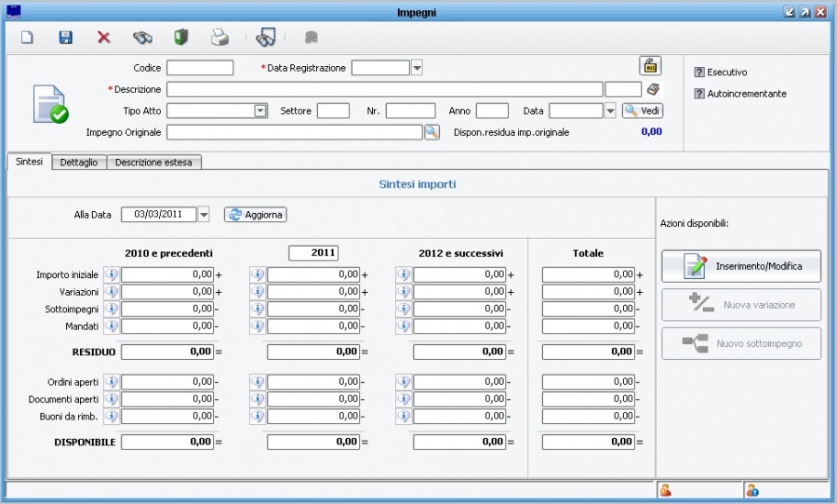The image size is (837, 504).
Task: Open the Alla Data date picker arrow
Action: pyautogui.click(x=204, y=215)
